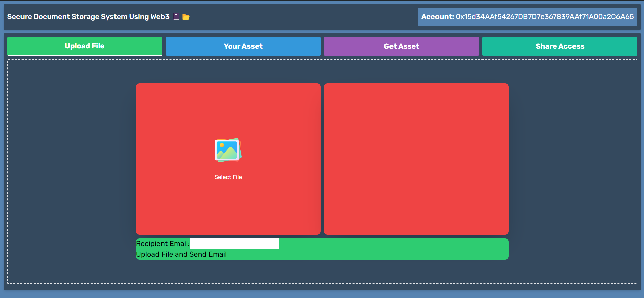Screen dimensions: 644x298
Task: Open the Your Asset tab
Action: coord(243,46)
